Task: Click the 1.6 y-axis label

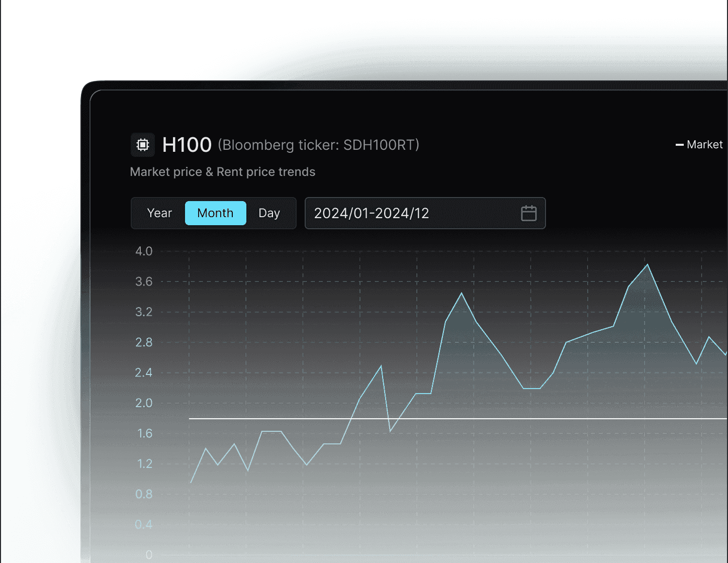Action: [x=144, y=433]
